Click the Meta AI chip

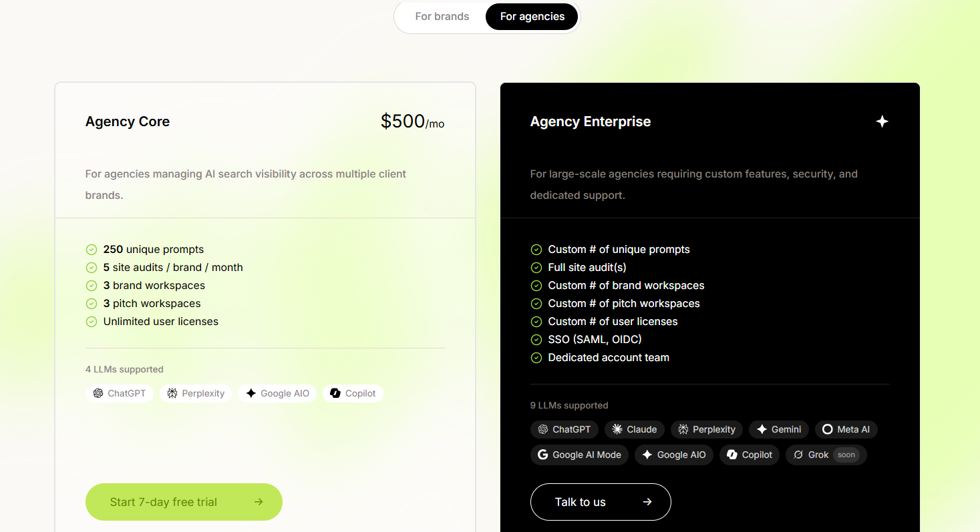(x=846, y=429)
